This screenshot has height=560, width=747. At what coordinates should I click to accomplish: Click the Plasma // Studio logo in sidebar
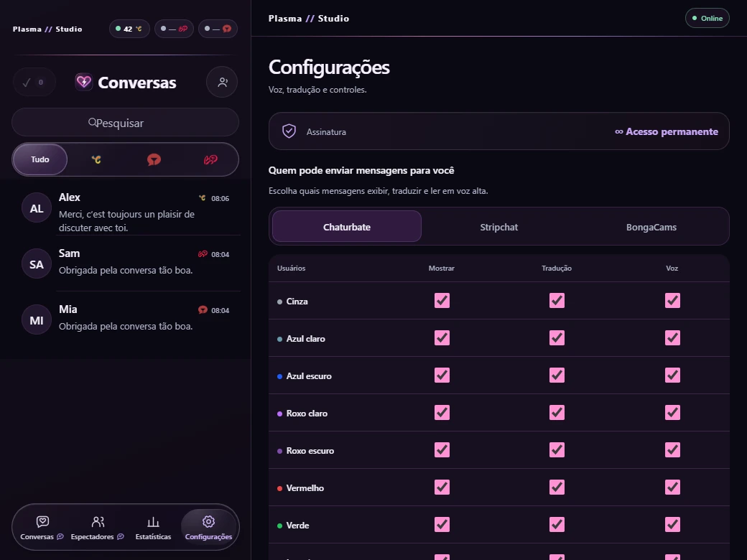tap(47, 29)
